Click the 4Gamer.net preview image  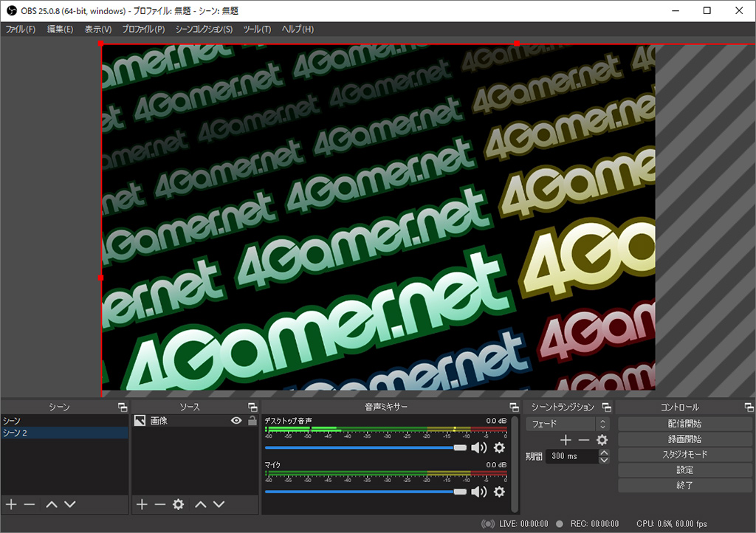pos(379,217)
